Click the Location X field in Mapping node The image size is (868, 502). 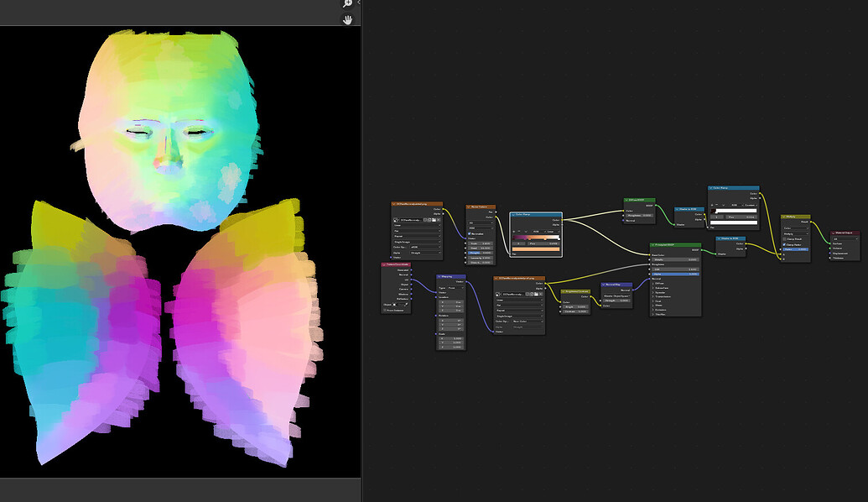[x=451, y=302]
